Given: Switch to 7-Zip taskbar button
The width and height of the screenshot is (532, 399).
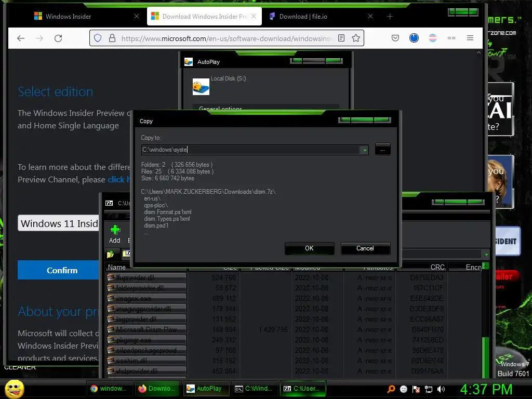Looking at the screenshot, I should [303, 389].
